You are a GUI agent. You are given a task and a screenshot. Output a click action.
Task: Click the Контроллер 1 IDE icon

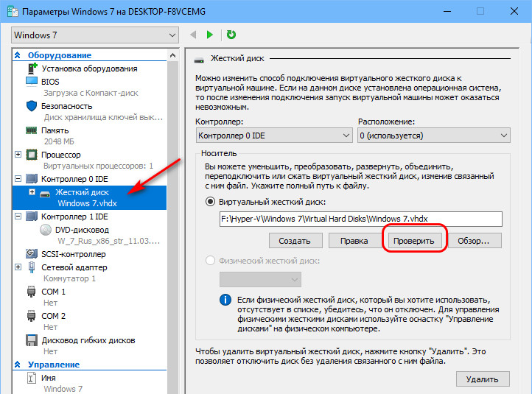pyautogui.click(x=32, y=217)
